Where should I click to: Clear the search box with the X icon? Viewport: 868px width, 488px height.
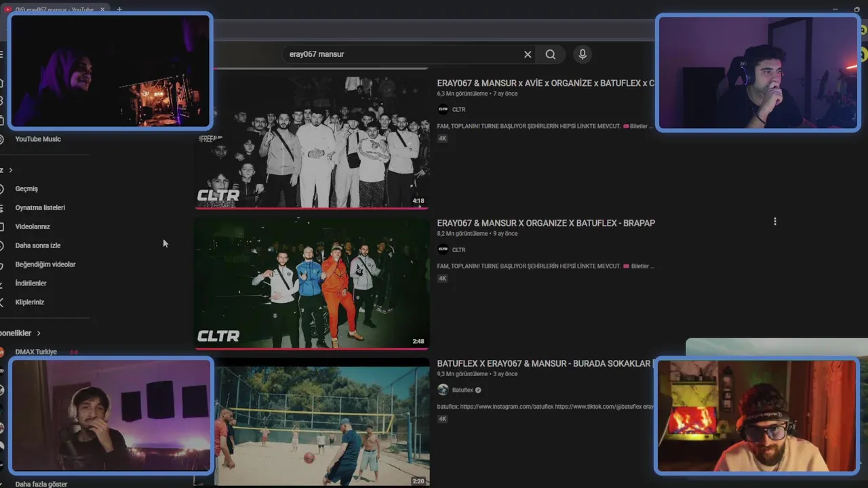point(528,54)
